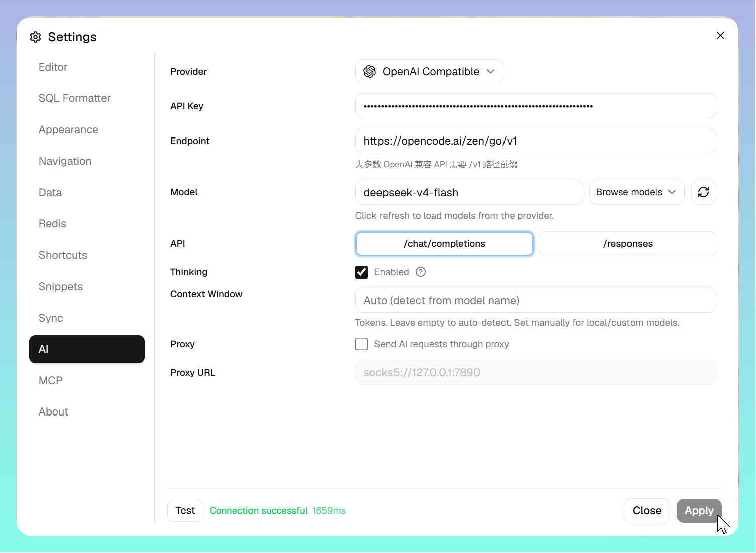Focus the API Key field

coord(536,106)
